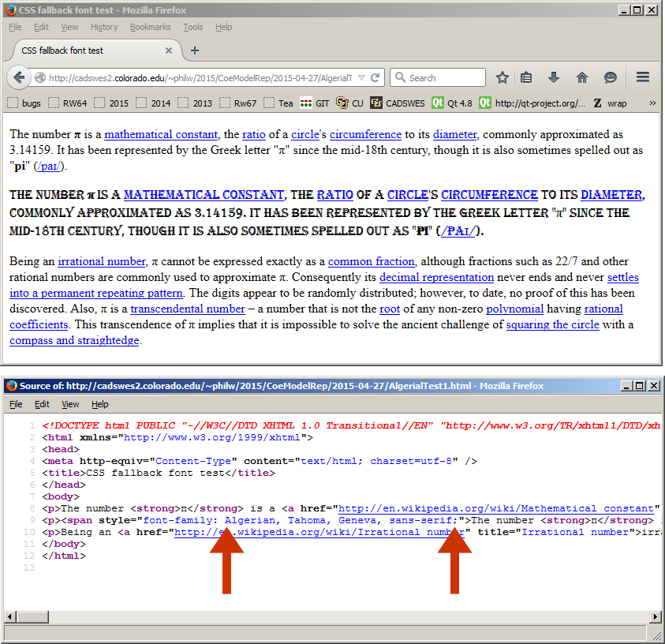Follow the 'squaring the circle' link

553,324
